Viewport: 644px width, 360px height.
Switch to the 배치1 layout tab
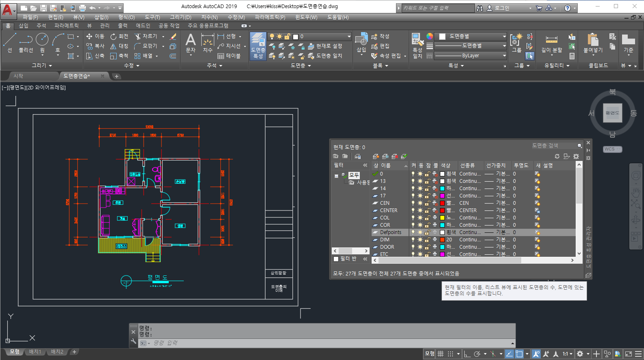point(35,352)
